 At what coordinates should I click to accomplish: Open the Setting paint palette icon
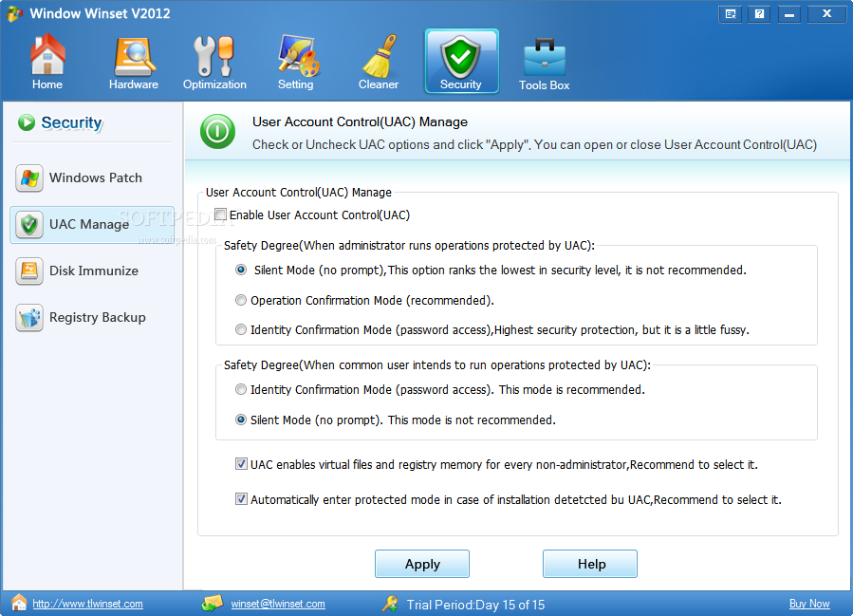[x=298, y=55]
